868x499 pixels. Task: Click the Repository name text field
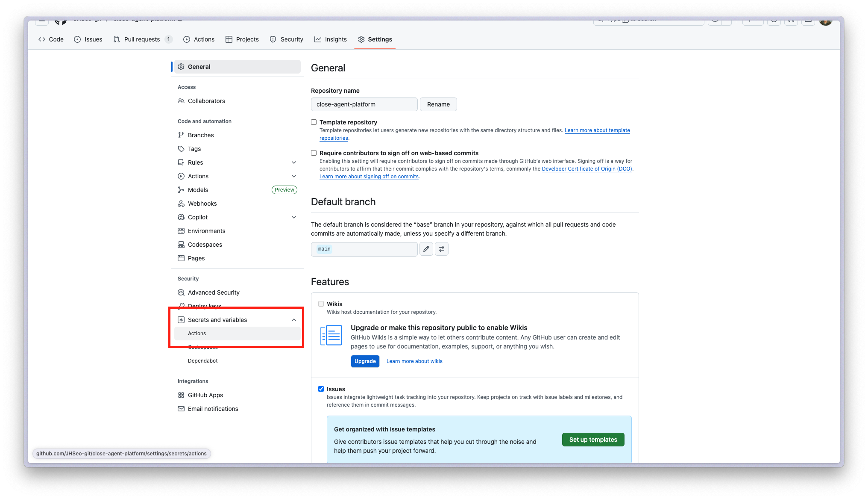tap(364, 104)
